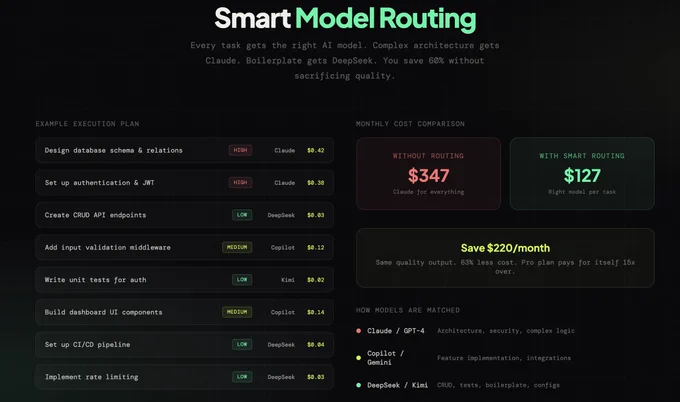Image resolution: width=680 pixels, height=402 pixels.
Task: Select the Without Routing $347 card
Action: pyautogui.click(x=428, y=173)
